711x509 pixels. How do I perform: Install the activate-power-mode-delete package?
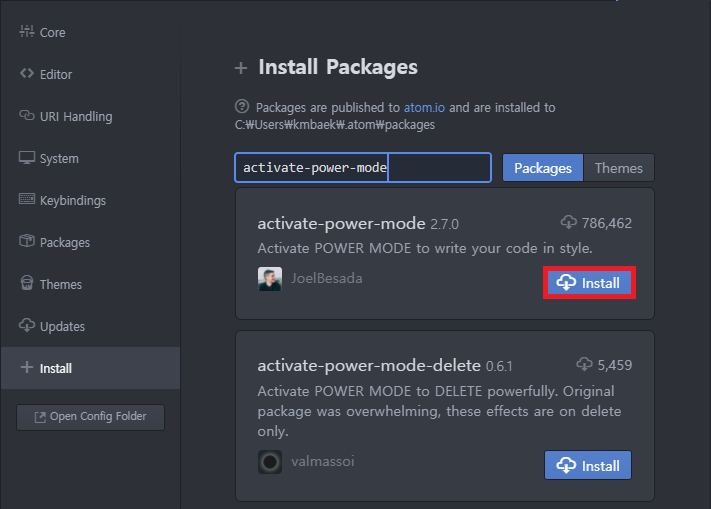tap(588, 465)
